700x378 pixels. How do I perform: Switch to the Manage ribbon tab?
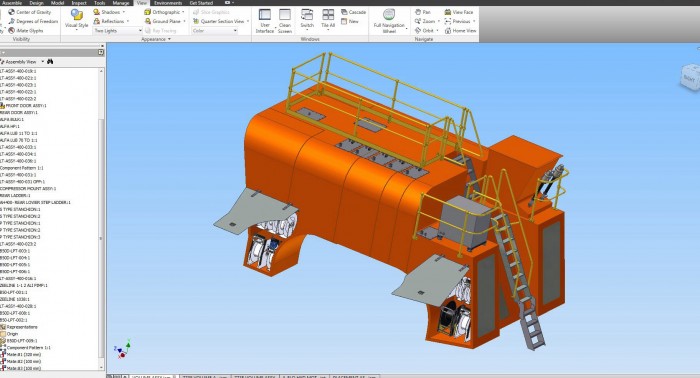click(121, 3)
